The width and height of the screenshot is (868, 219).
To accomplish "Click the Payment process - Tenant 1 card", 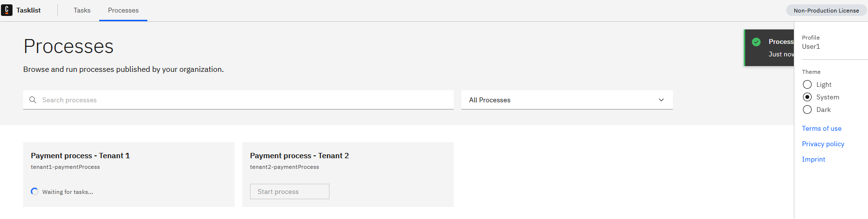I will 129,175.
